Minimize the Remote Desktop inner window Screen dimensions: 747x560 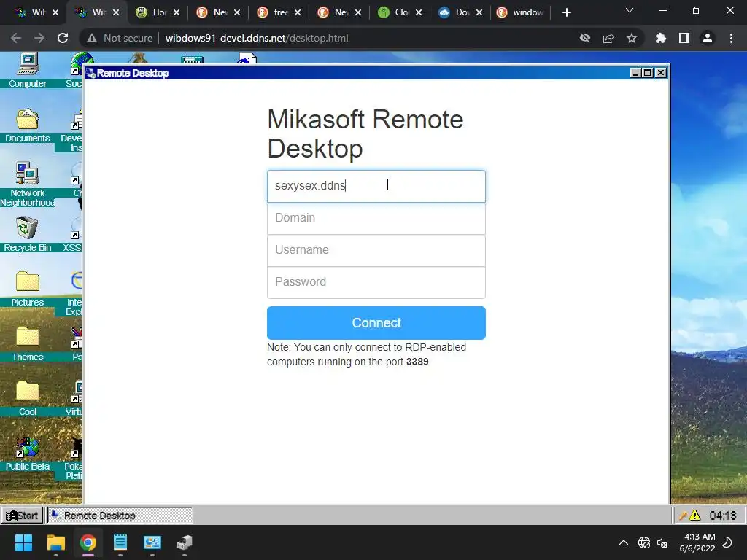[635, 73]
